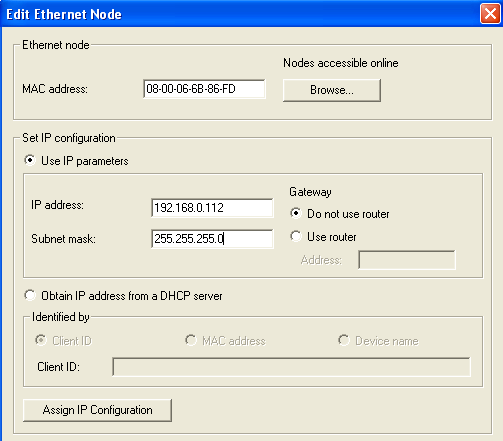Click the Set IP configuration group heading
Image resolution: width=503 pixels, height=441 pixels.
coord(69,138)
